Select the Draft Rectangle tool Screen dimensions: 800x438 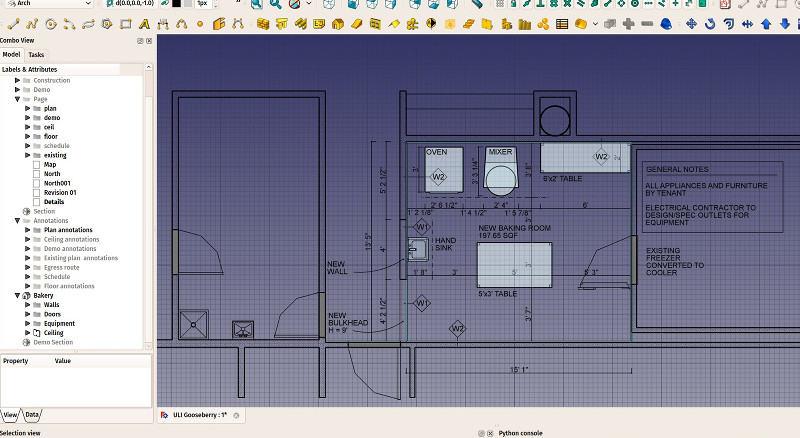pos(126,24)
